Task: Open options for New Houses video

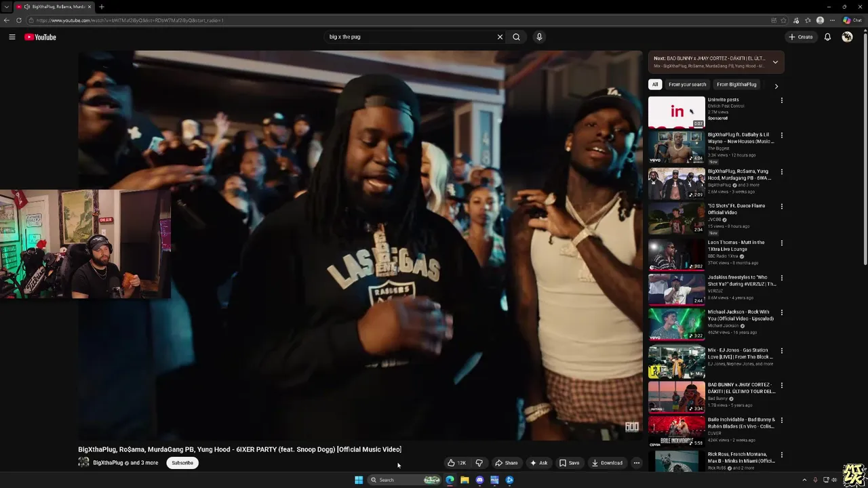Action: tap(781, 136)
